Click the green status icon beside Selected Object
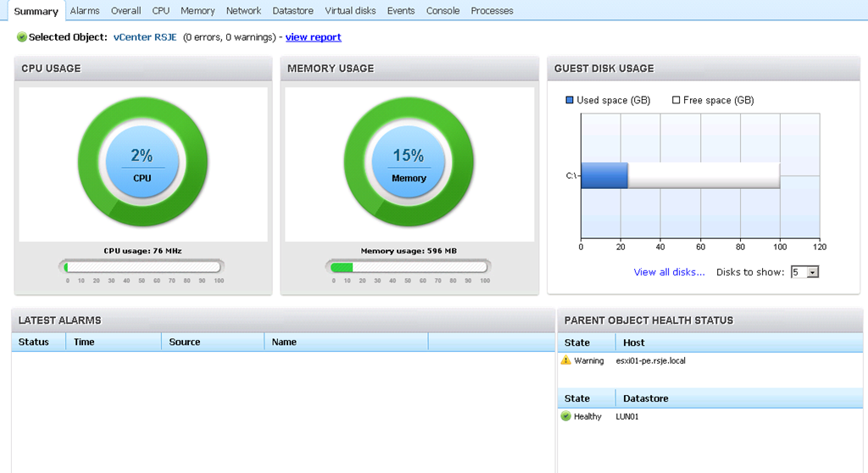The image size is (868, 473). pos(21,37)
